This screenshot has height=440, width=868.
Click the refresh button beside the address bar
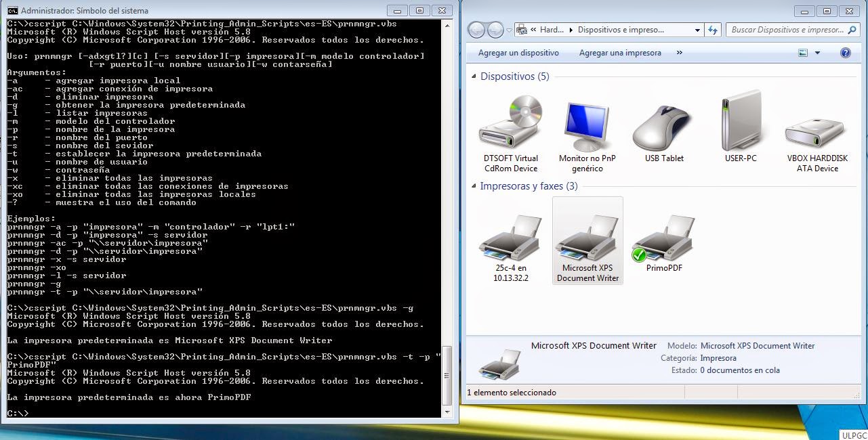713,30
